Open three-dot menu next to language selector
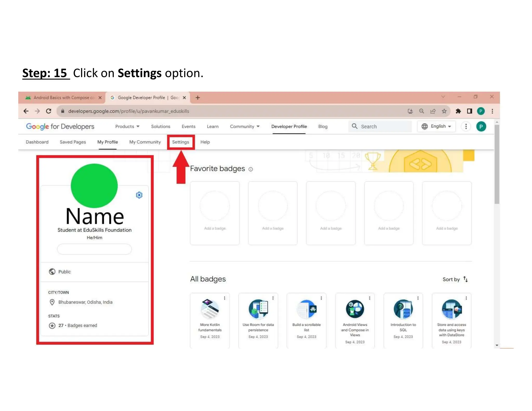This screenshot has height=411, width=532. point(466,127)
